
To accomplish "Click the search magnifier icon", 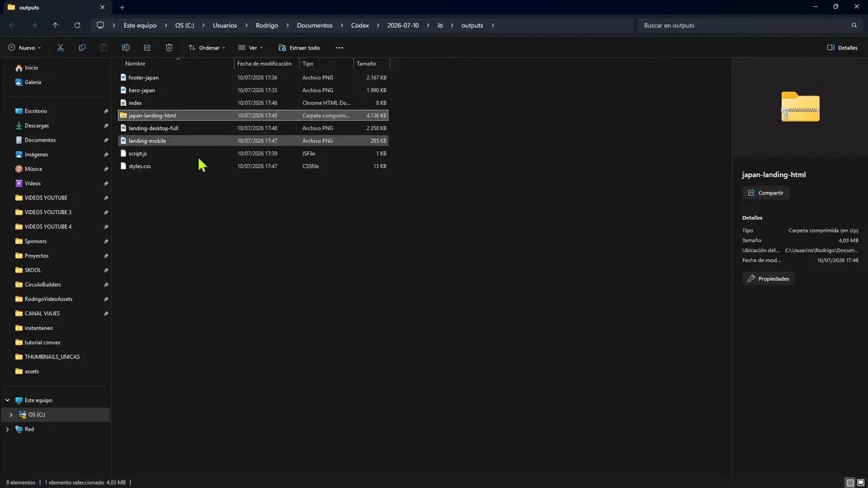I will click(x=854, y=25).
